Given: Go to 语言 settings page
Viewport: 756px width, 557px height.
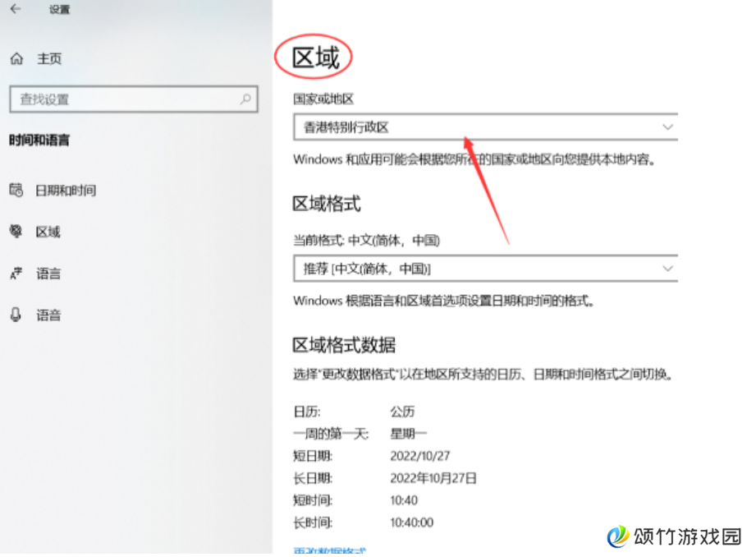Looking at the screenshot, I should click(48, 274).
